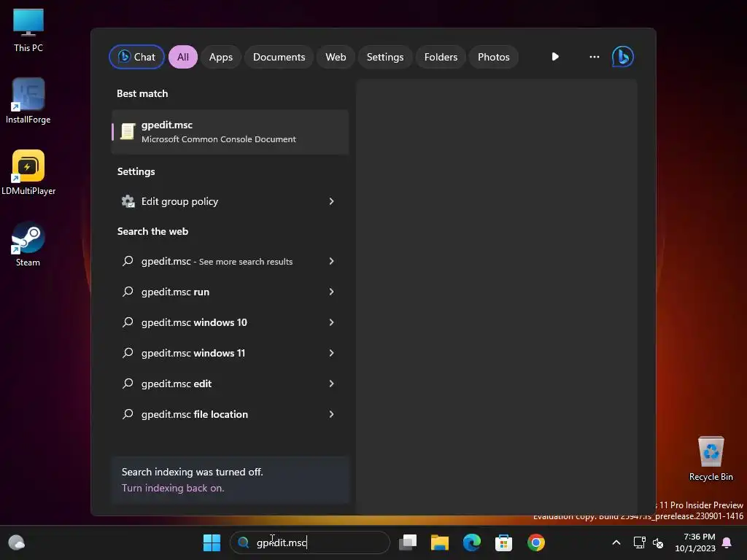Select gpedit.msc - See more search results

230,261
